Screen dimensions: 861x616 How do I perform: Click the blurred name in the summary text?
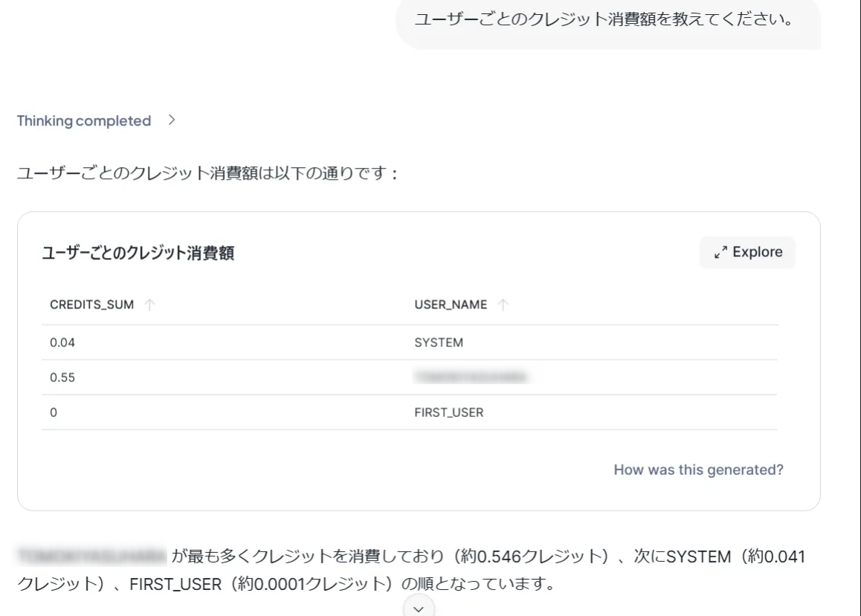pyautogui.click(x=91, y=556)
